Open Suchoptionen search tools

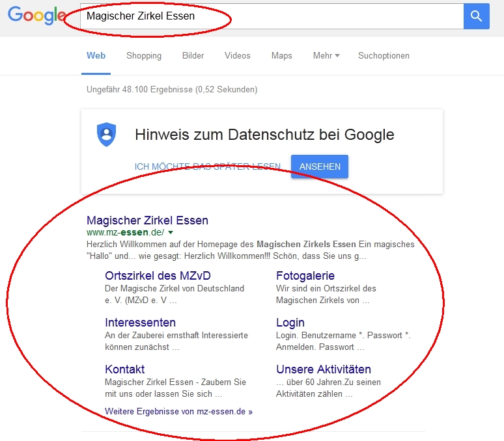[384, 55]
